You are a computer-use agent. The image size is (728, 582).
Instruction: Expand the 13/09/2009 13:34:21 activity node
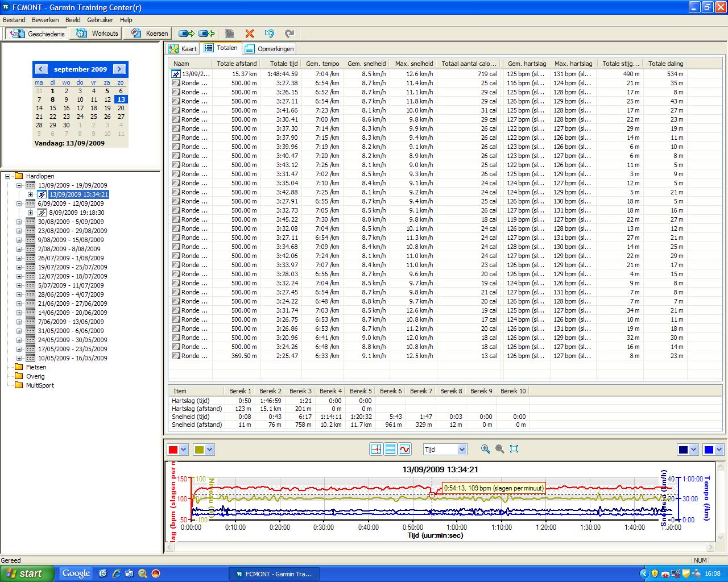[30, 194]
